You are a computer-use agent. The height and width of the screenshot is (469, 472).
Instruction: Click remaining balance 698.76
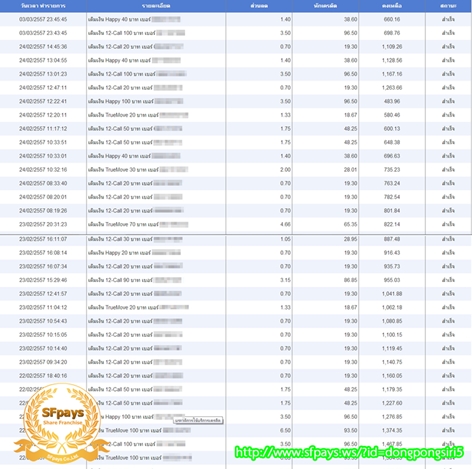coord(392,33)
